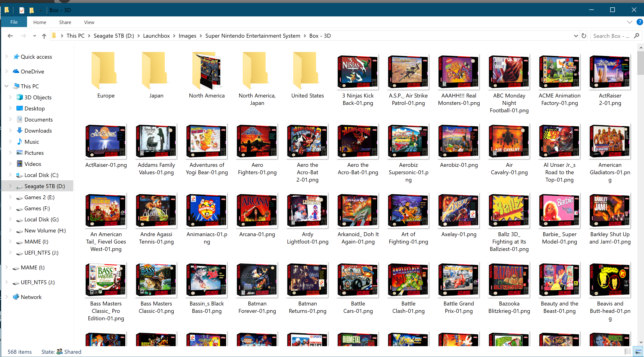Viewport: 644px width, 357px height.
Task: Click the search magnifier icon
Action: (x=637, y=36)
